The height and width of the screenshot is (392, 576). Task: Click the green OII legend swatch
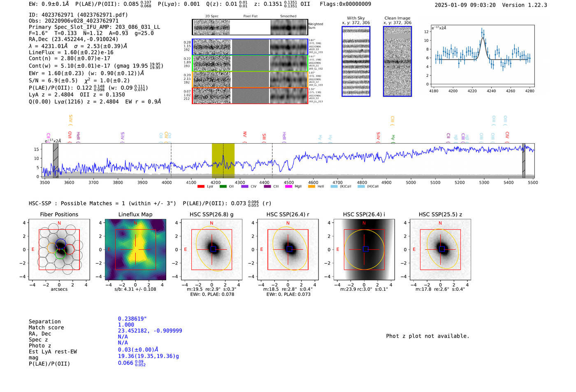(x=223, y=186)
